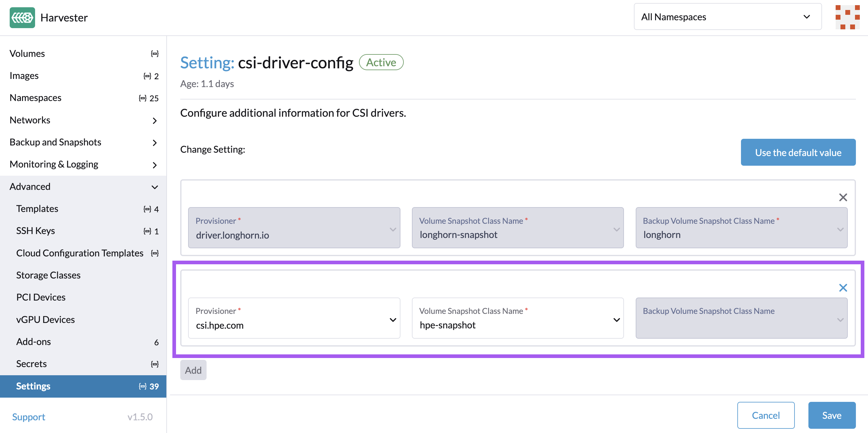The height and width of the screenshot is (433, 868).
Task: Click the Add button
Action: point(193,370)
